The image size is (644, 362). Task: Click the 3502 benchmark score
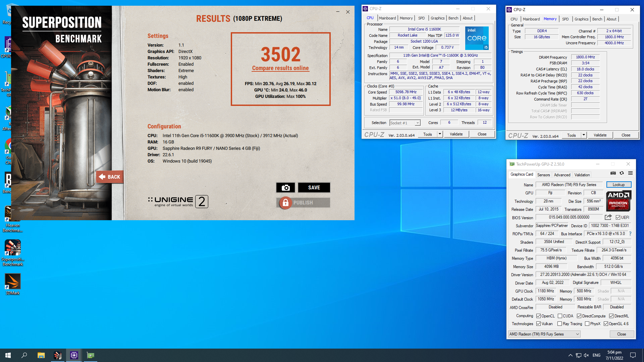pyautogui.click(x=280, y=54)
